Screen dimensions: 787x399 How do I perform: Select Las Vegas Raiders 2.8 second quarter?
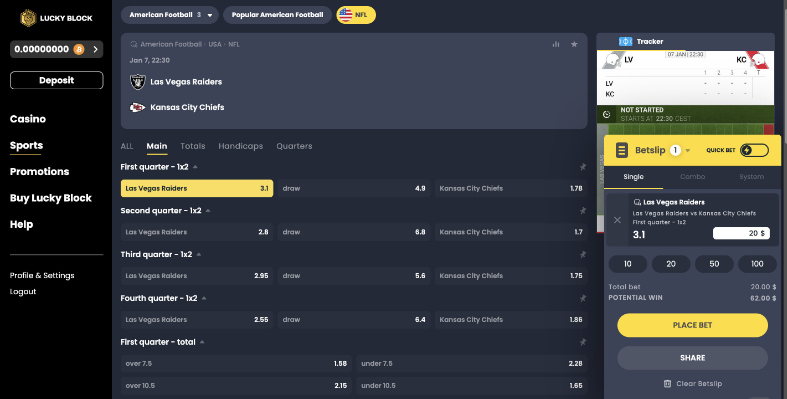[x=197, y=232]
